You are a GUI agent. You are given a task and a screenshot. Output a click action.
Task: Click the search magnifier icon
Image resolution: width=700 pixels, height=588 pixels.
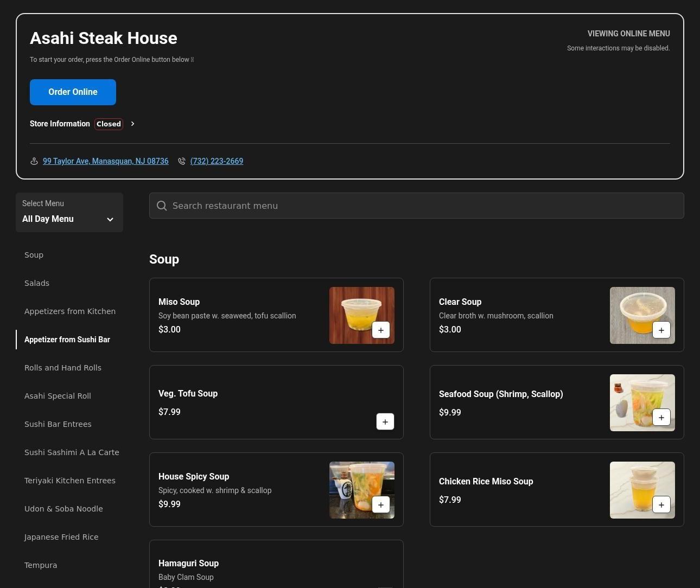pos(162,206)
